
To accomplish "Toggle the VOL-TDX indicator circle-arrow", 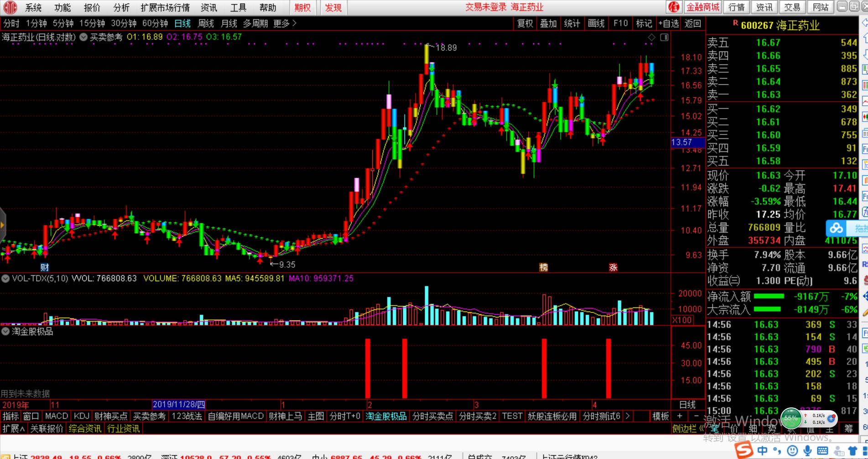I will [x=5, y=278].
